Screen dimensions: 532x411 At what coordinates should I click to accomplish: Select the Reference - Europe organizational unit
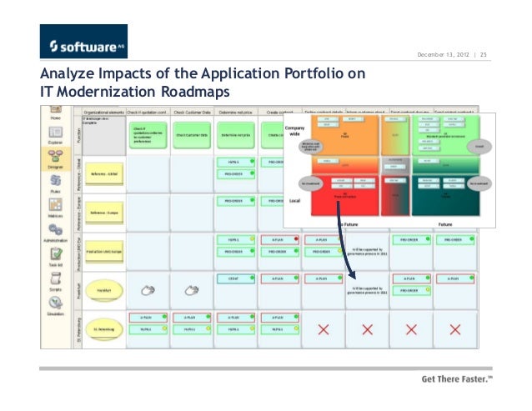pyautogui.click(x=104, y=213)
